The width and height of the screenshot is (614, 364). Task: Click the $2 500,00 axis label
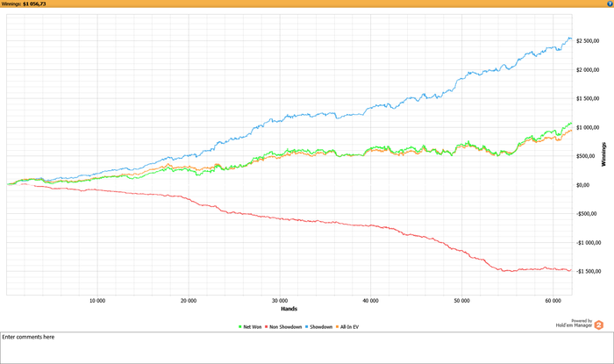tap(588, 41)
